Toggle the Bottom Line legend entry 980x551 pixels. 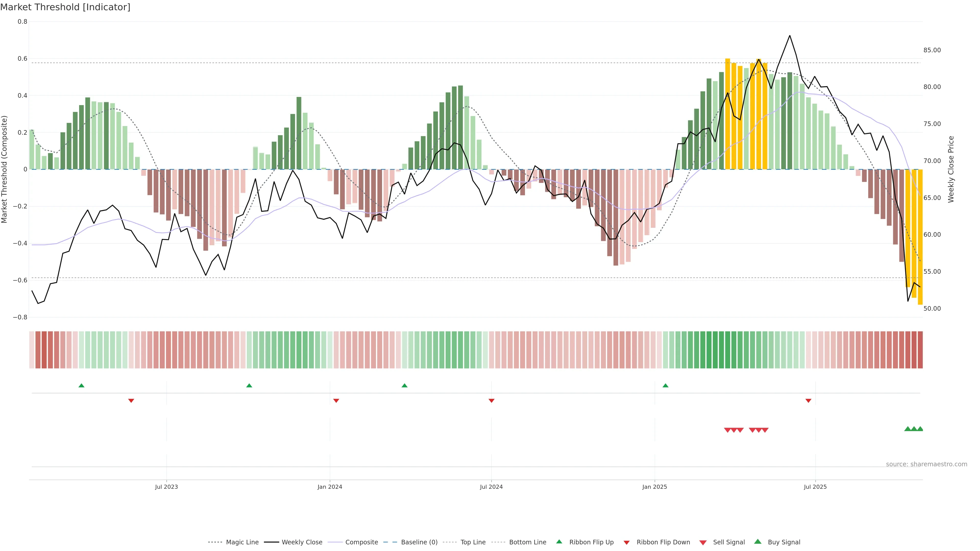point(527,542)
